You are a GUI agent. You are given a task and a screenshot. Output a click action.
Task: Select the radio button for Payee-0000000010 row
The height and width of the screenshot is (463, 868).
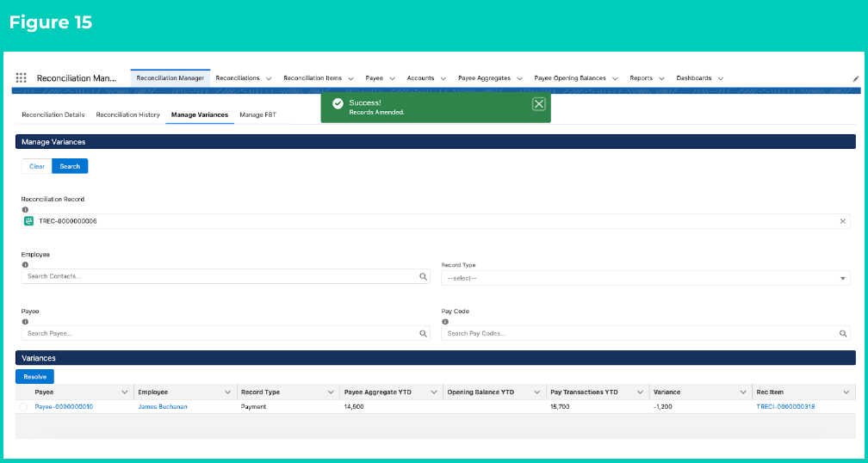pyautogui.click(x=23, y=406)
